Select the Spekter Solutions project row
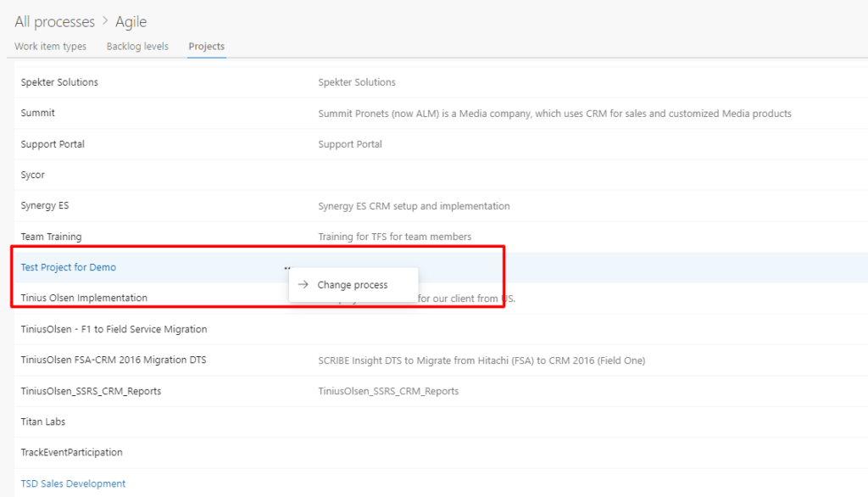This screenshot has height=497, width=868. (x=441, y=82)
